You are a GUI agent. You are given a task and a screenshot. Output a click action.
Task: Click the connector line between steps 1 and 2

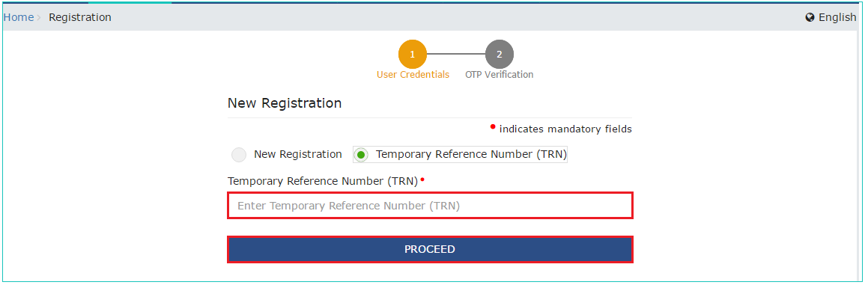(x=456, y=55)
